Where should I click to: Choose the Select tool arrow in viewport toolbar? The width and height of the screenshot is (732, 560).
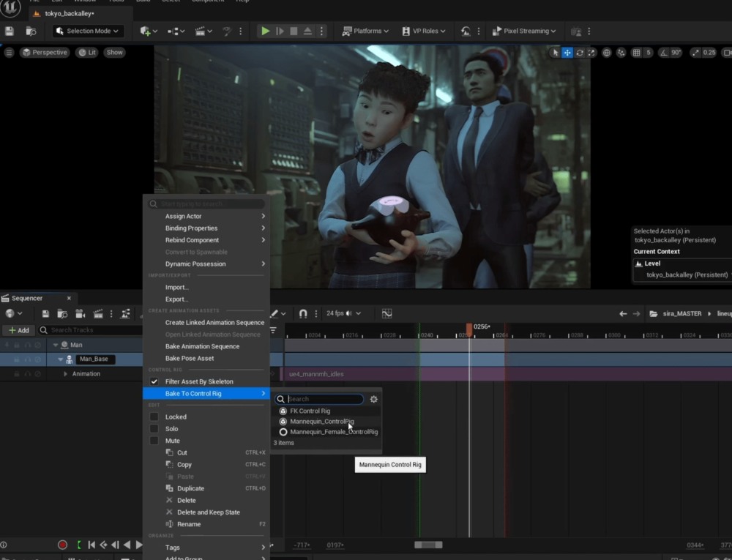coord(555,53)
